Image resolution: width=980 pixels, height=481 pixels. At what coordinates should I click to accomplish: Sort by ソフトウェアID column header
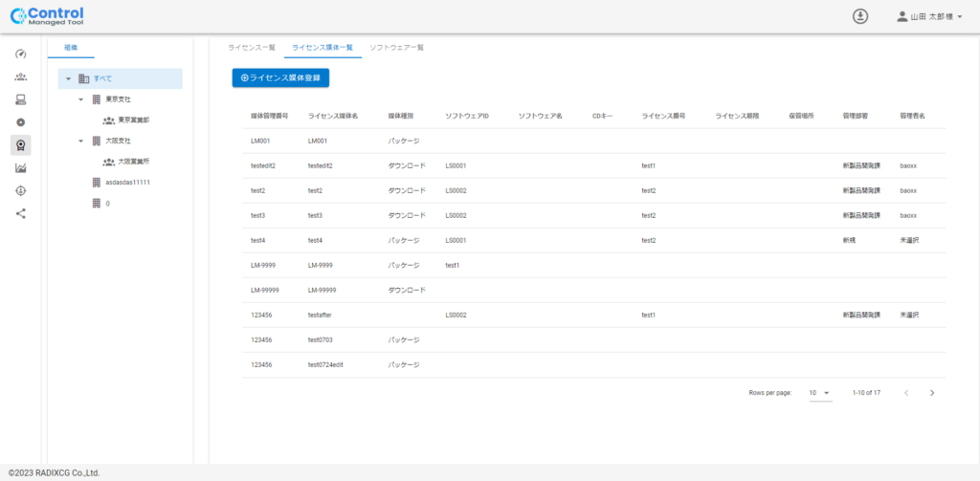click(x=467, y=117)
